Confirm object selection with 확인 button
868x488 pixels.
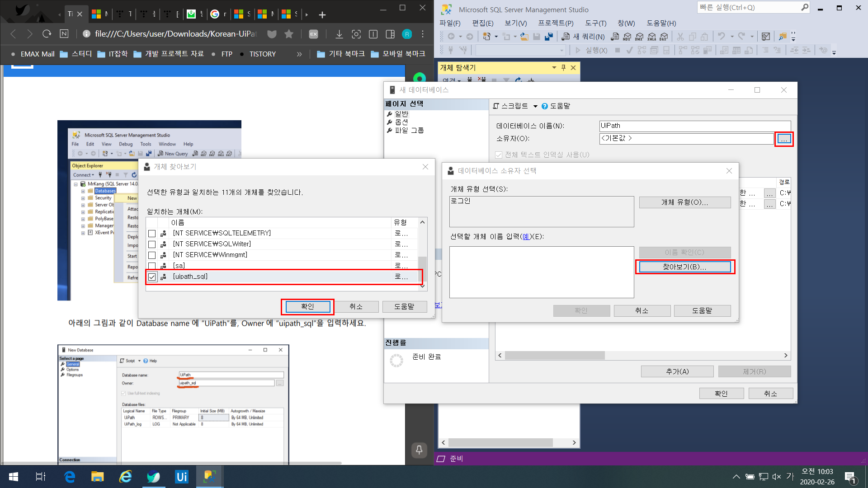(307, 306)
